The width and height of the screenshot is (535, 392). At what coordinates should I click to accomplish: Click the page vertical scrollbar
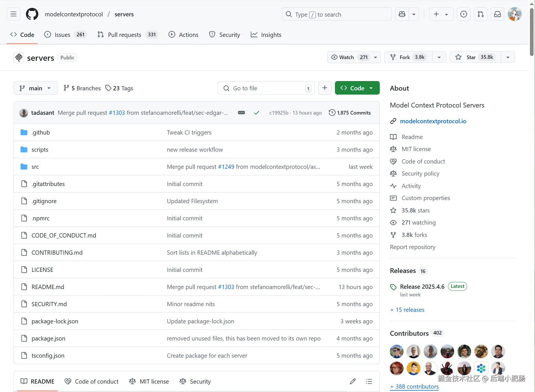click(532, 32)
